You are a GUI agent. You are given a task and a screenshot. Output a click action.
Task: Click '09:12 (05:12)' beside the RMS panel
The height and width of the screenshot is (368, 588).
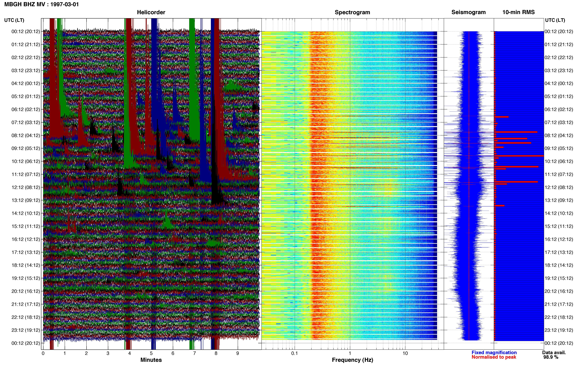(559, 148)
